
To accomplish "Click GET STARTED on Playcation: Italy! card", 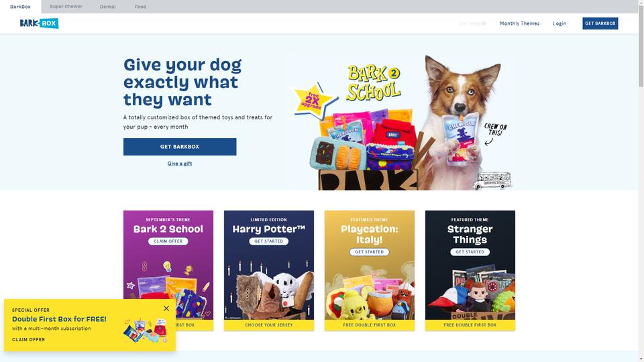I will click(x=369, y=252).
